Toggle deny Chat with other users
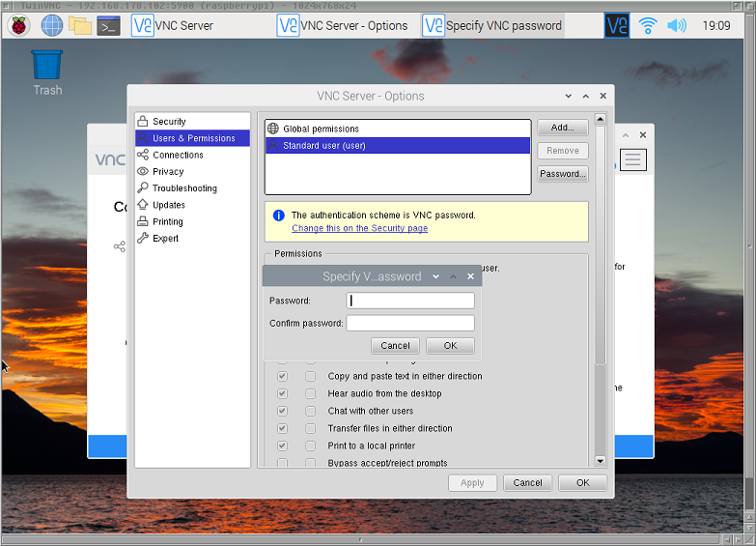This screenshot has height=546, width=756. tap(311, 411)
